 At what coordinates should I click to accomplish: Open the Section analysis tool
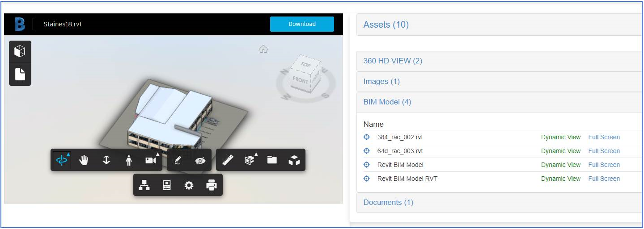pos(250,160)
